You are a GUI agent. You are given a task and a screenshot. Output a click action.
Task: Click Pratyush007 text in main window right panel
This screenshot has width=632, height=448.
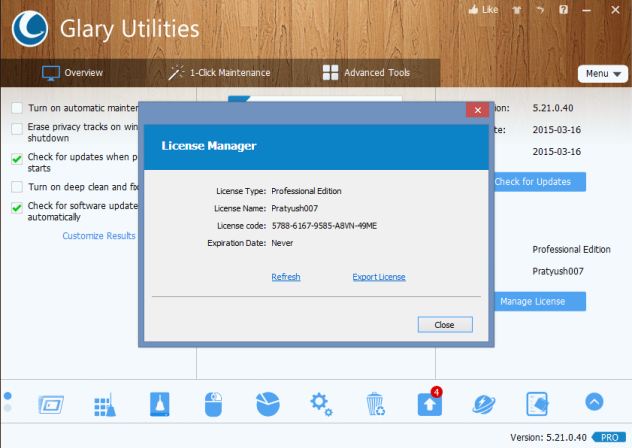(558, 271)
